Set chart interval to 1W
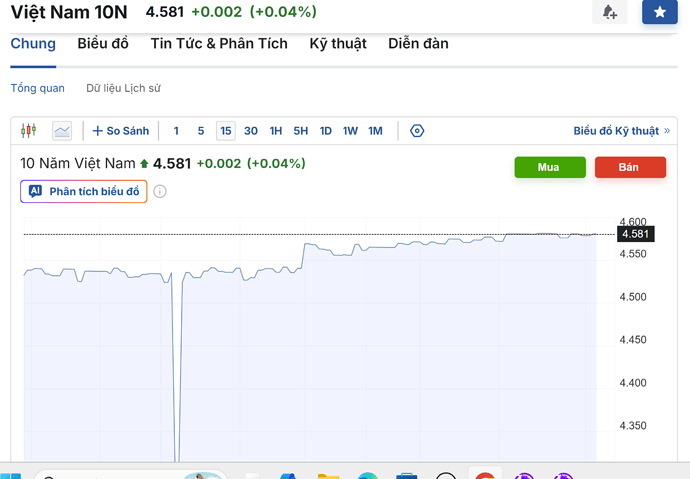 point(350,131)
